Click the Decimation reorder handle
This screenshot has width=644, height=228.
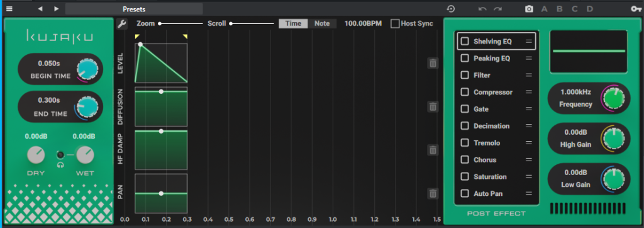pyautogui.click(x=528, y=125)
